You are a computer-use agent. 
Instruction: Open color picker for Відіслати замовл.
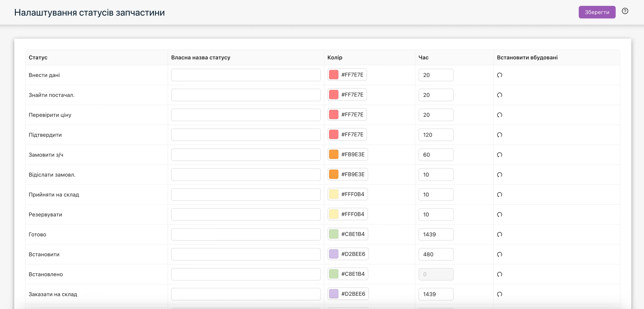click(348, 174)
